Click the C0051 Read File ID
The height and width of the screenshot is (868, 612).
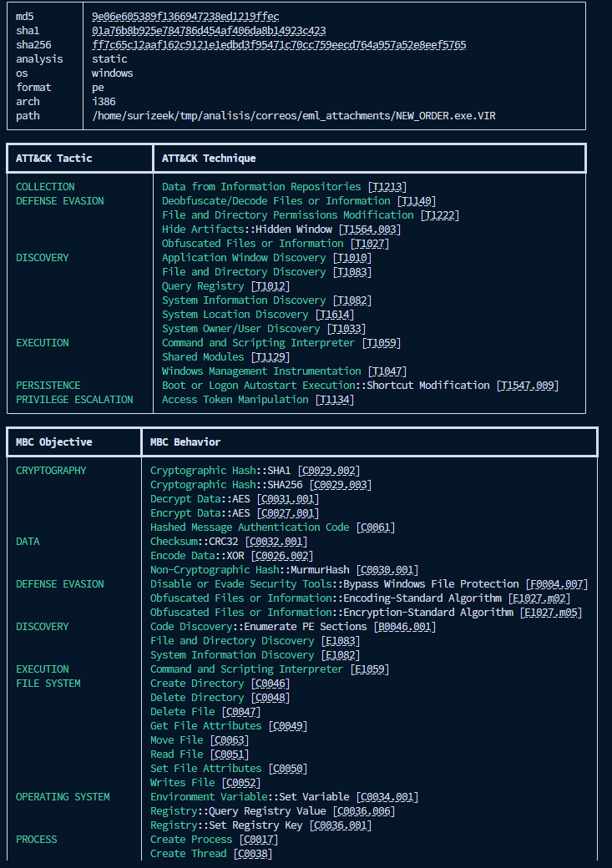point(230,754)
